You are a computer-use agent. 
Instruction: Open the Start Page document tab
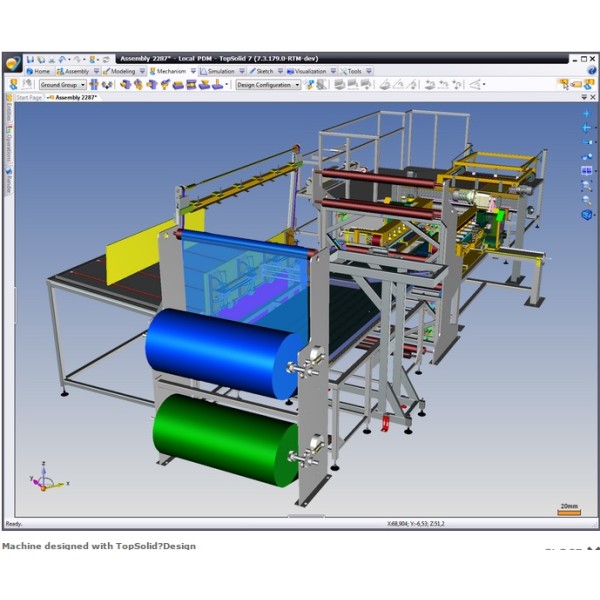[x=29, y=98]
